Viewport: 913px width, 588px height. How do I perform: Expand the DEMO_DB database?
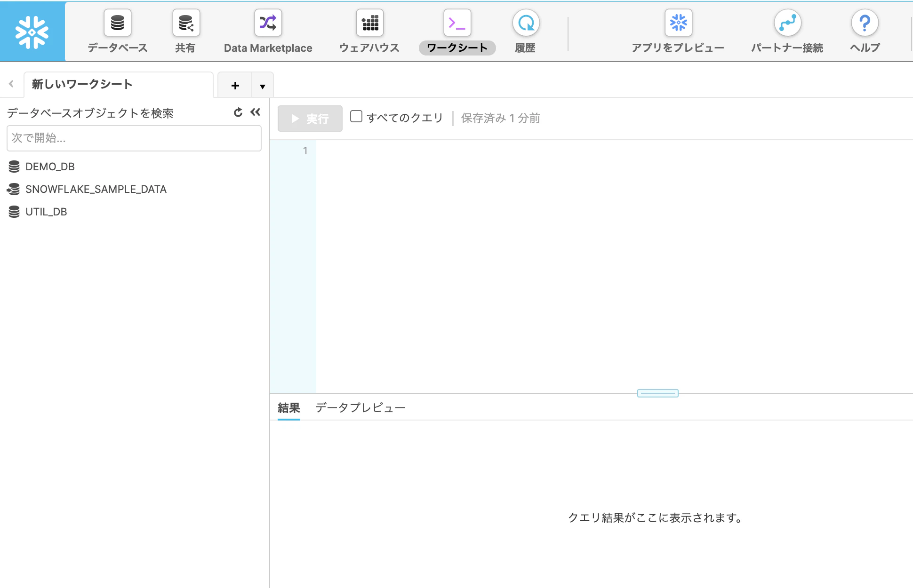coord(50,167)
